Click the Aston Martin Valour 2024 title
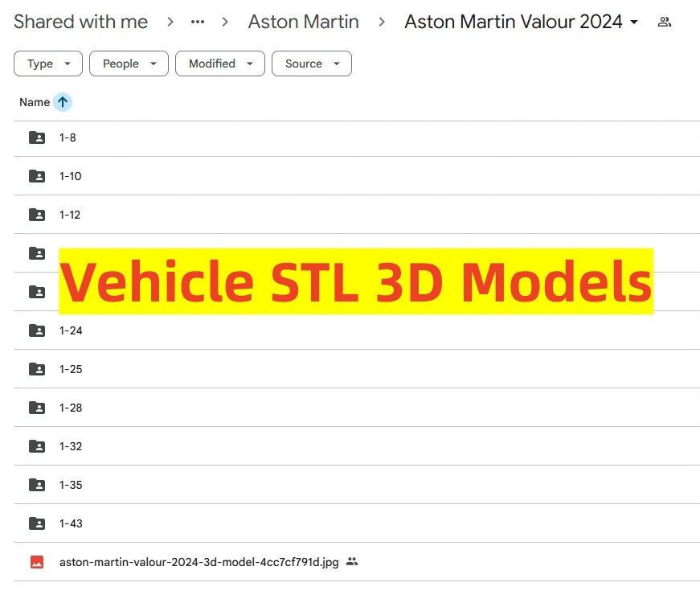 click(514, 22)
